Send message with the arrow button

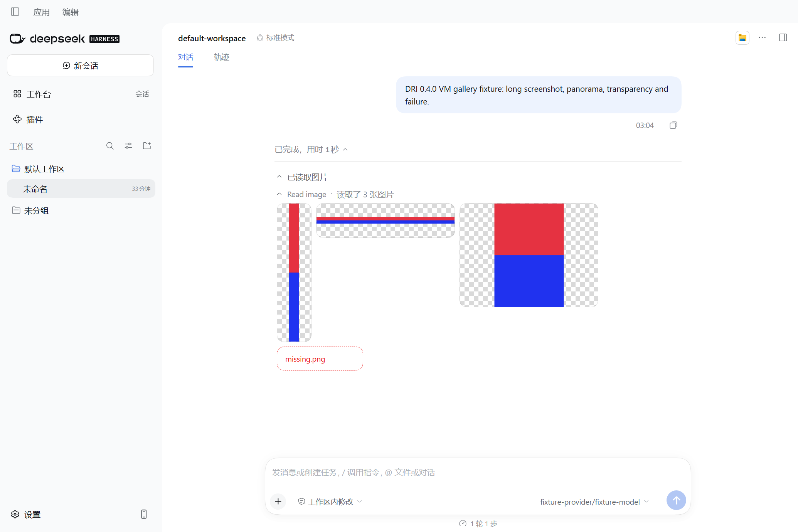point(676,500)
